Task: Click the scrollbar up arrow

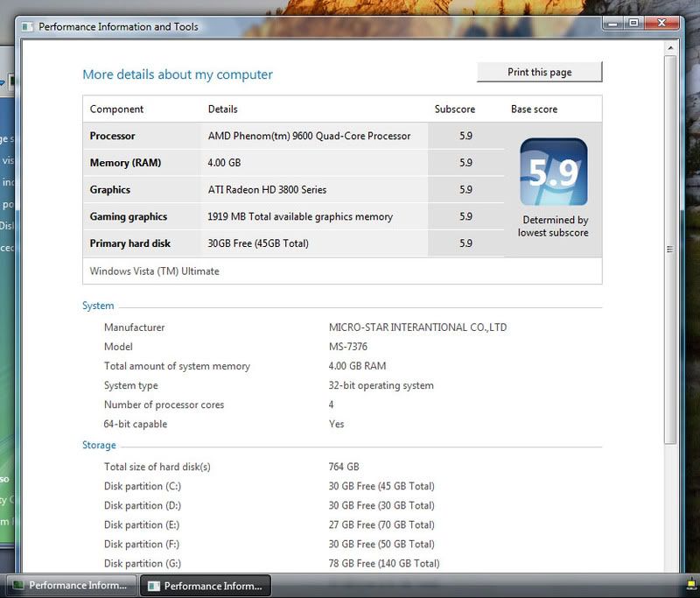Action: [x=670, y=46]
